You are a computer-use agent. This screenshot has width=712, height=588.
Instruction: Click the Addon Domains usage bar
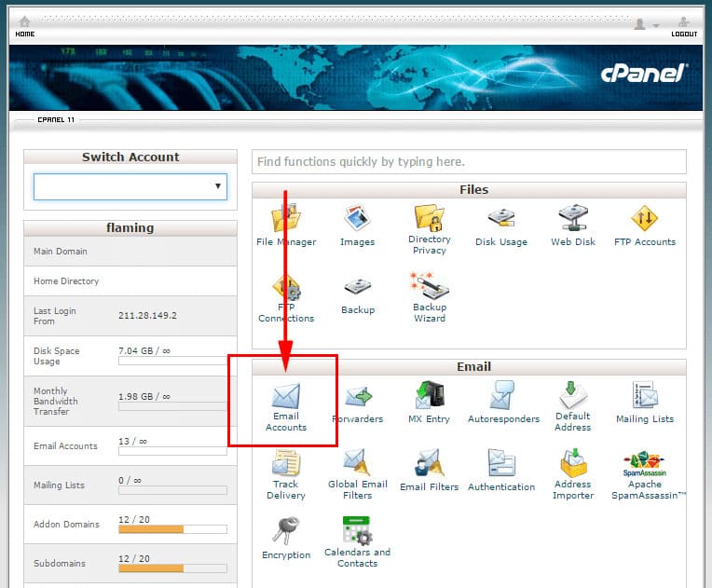(172, 528)
